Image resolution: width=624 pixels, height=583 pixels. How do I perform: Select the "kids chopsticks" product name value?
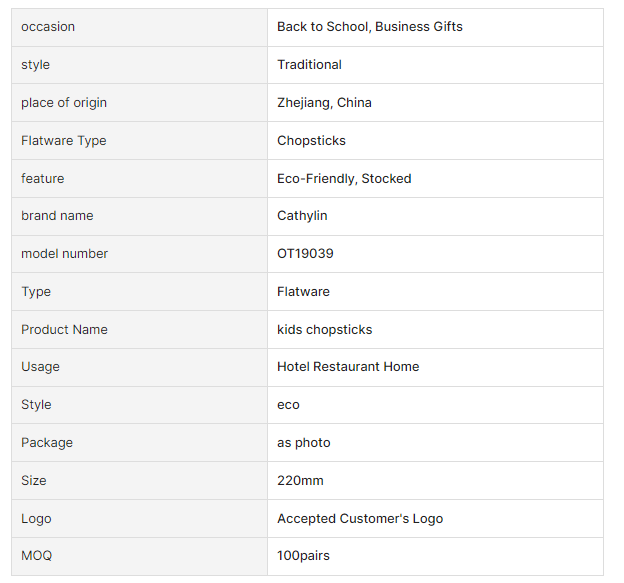point(324,330)
